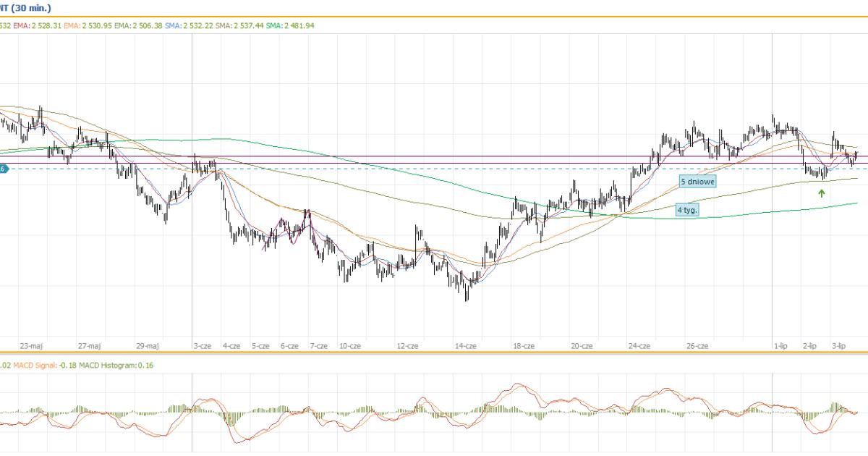This screenshot has width=868, height=456.
Task: Click the blue price tag on left edge
Action: [4, 169]
